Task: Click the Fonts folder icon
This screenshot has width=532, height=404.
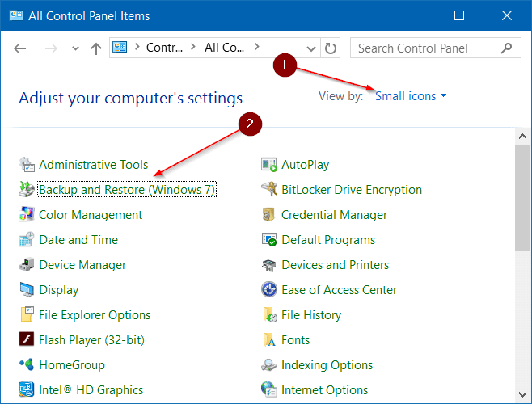Action: tap(269, 339)
